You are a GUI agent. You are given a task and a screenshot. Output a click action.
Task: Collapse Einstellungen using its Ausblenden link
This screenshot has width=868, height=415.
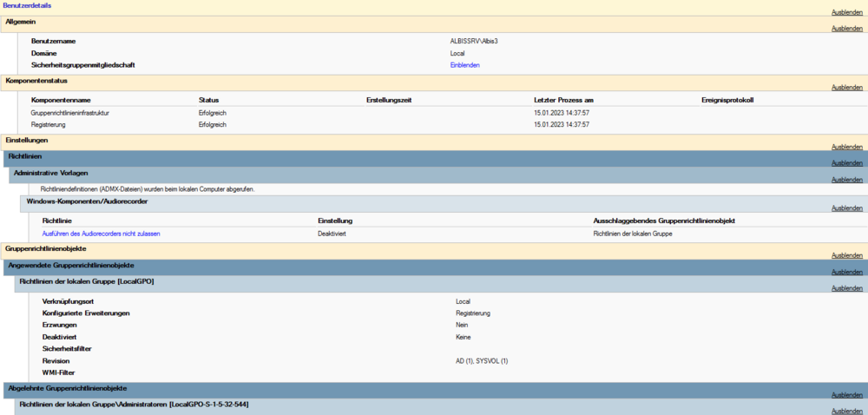pos(846,147)
